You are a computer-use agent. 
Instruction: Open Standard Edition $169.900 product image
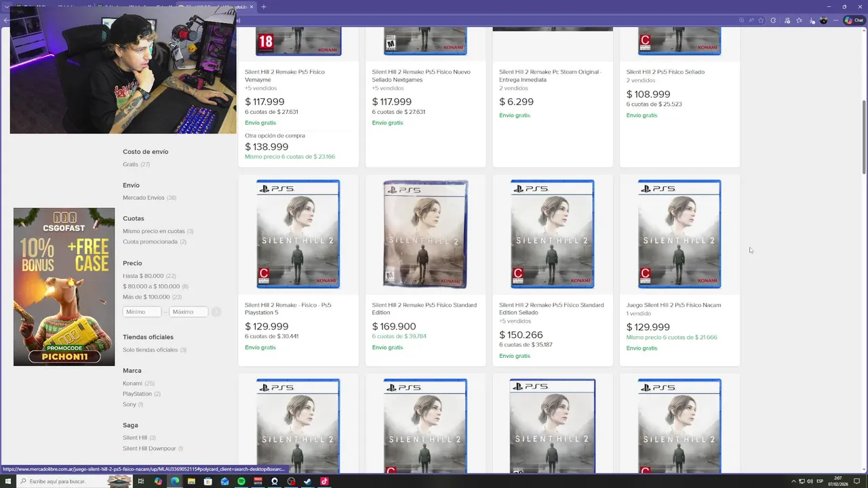click(x=425, y=235)
